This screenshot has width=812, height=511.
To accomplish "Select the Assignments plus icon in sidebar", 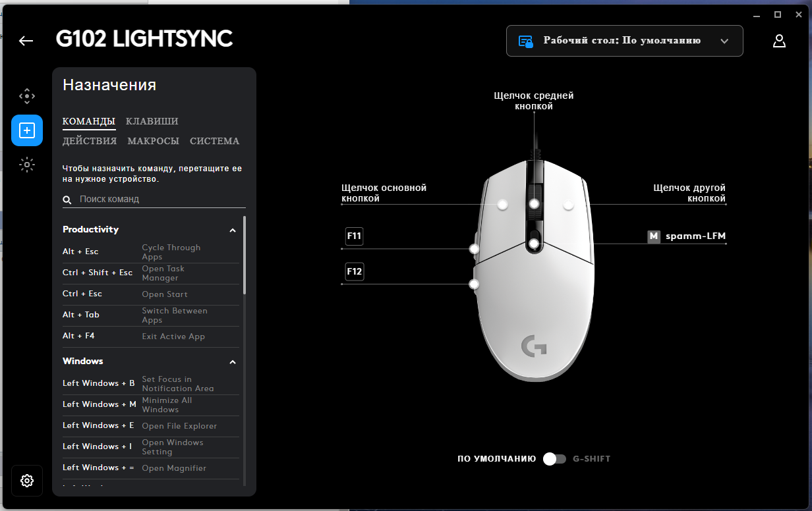I will pyautogui.click(x=27, y=130).
